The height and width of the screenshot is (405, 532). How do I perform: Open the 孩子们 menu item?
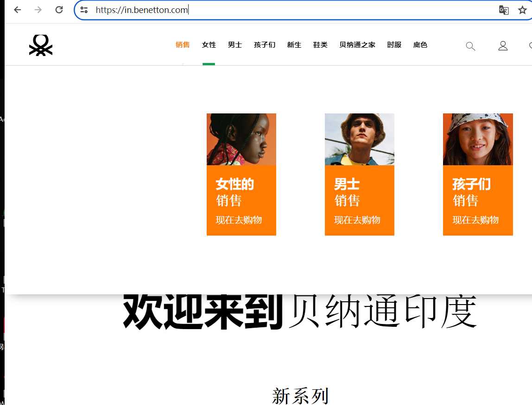pyautogui.click(x=265, y=45)
